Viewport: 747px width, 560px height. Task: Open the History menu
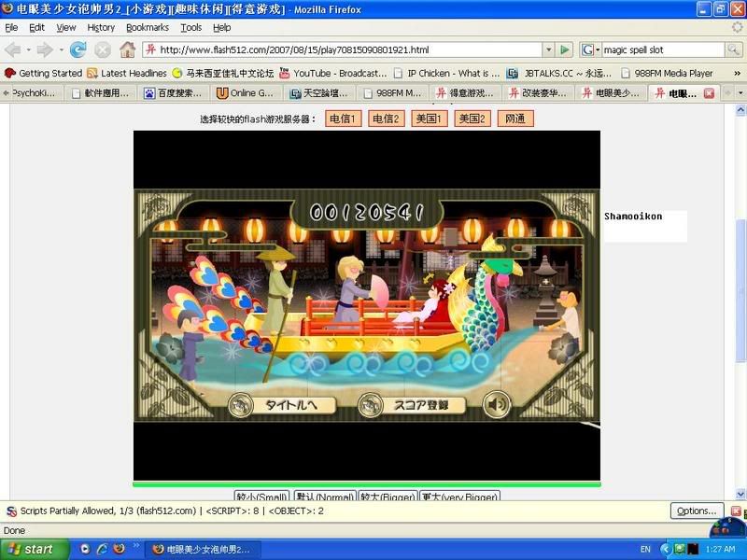(x=101, y=28)
